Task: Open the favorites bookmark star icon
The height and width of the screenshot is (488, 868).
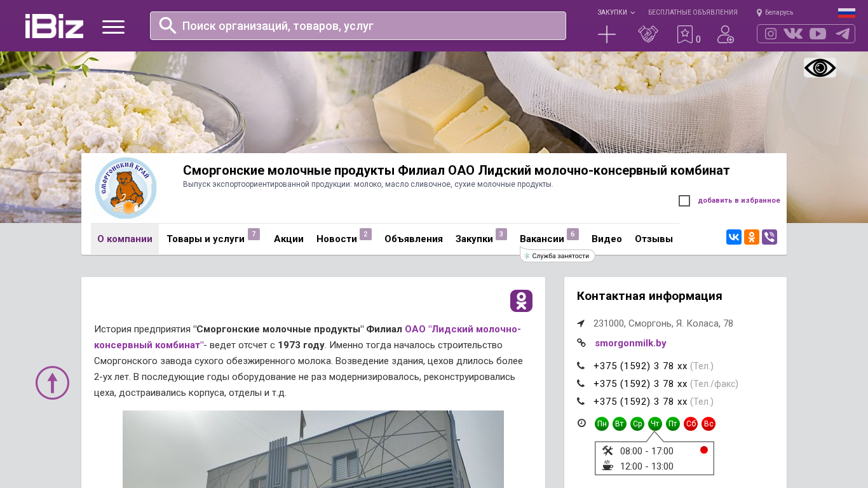Action: tap(684, 34)
